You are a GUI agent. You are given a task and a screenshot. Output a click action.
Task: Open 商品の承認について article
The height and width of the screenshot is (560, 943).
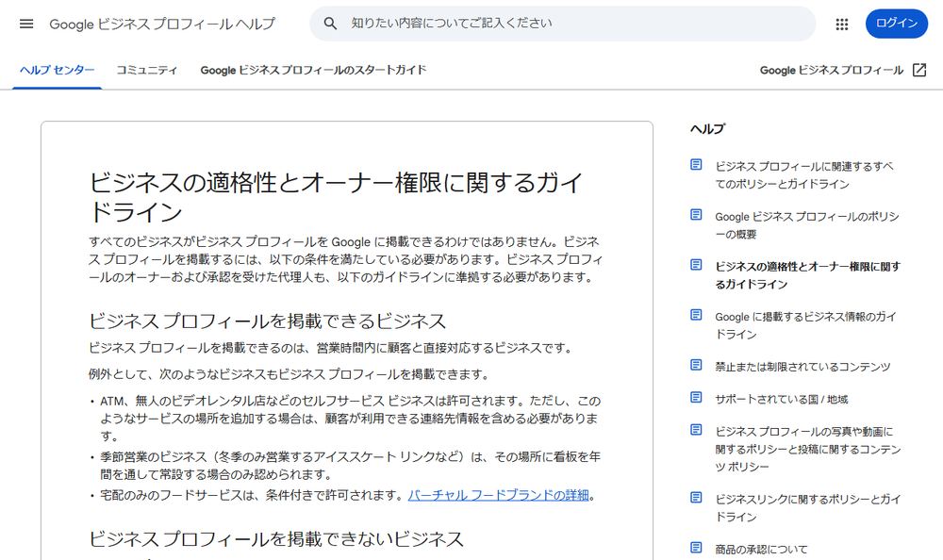(761, 550)
